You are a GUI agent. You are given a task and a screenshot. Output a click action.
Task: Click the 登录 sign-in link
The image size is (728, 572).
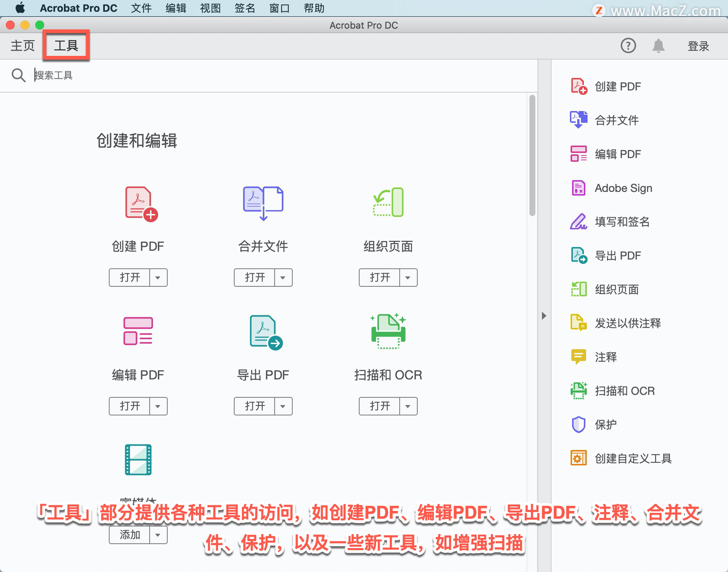click(698, 46)
